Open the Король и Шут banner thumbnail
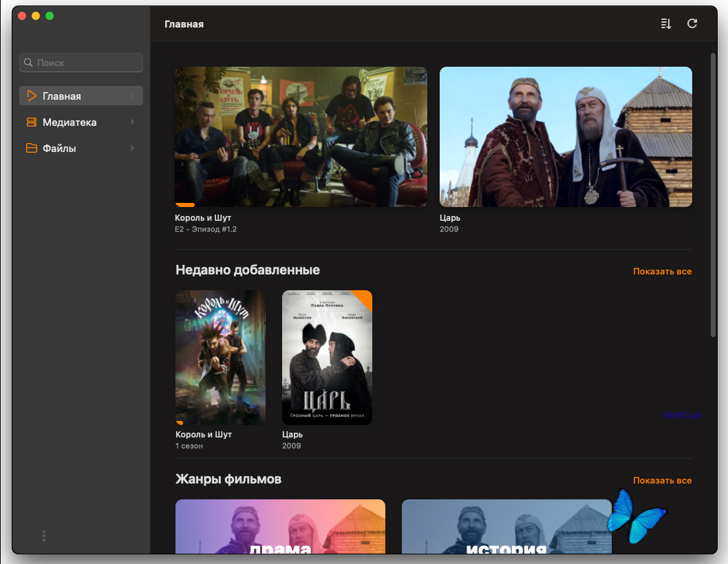 click(301, 136)
